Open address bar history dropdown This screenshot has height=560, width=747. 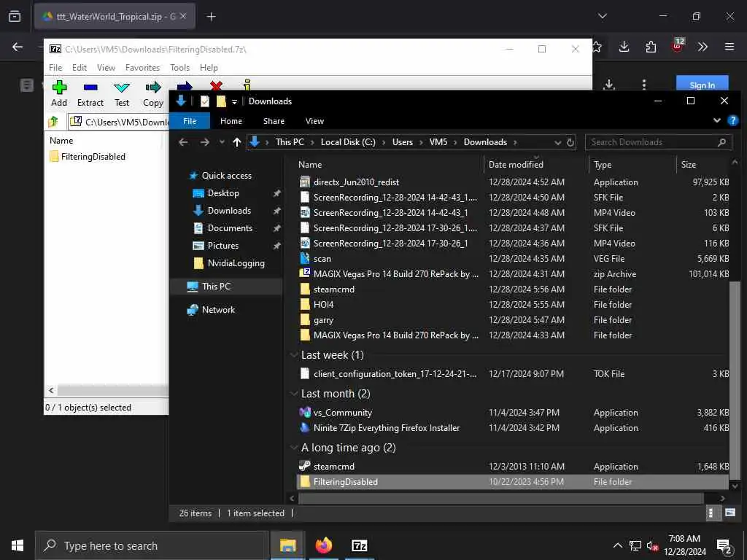[557, 142]
